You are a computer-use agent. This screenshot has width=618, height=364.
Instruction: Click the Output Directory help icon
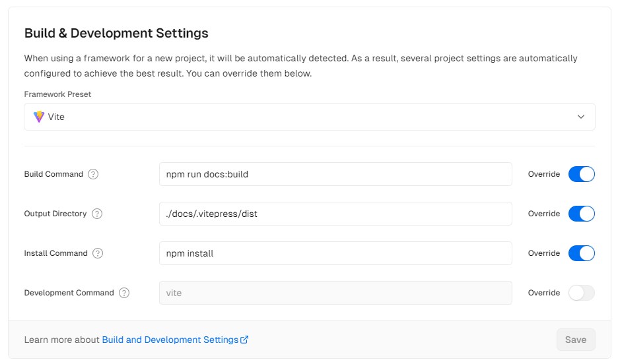tap(97, 214)
